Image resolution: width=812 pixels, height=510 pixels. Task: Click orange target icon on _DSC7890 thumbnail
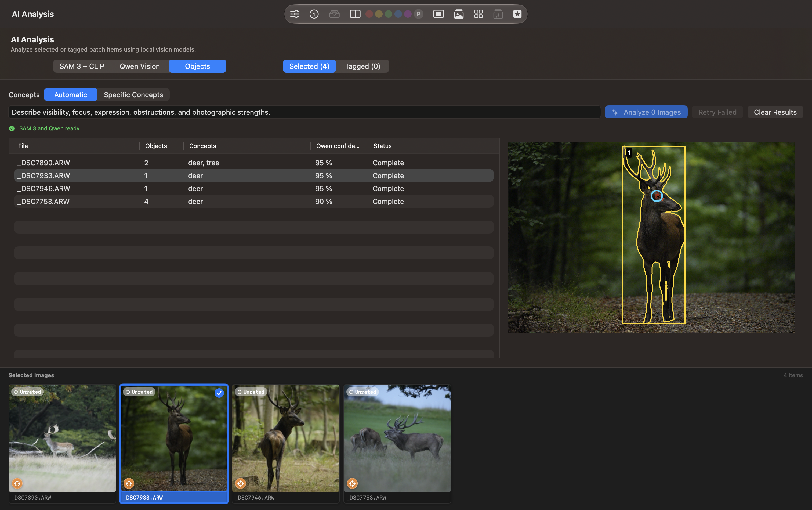17,483
